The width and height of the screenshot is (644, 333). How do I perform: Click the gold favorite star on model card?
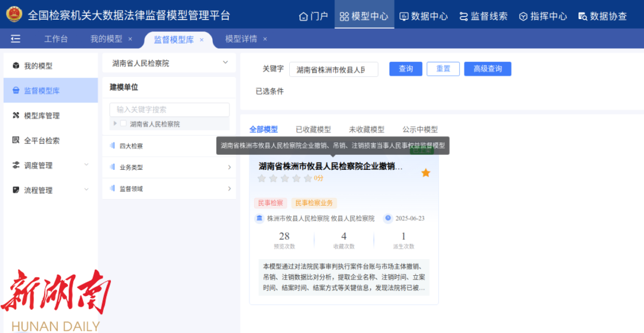pos(426,173)
